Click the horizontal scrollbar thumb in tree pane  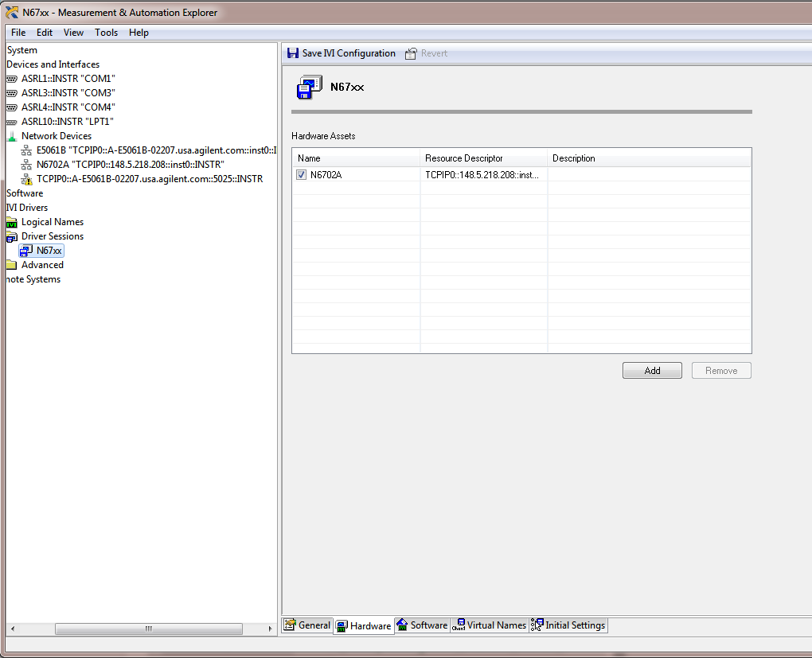tap(149, 629)
